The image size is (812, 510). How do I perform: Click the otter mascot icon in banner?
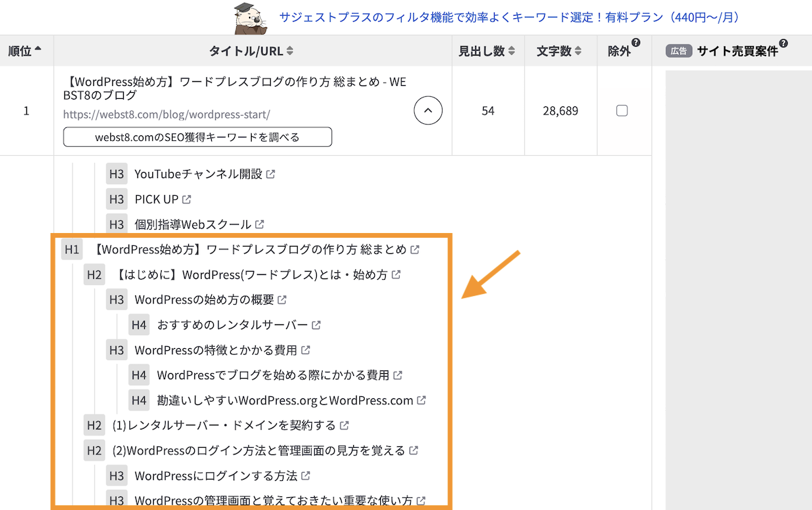251,18
